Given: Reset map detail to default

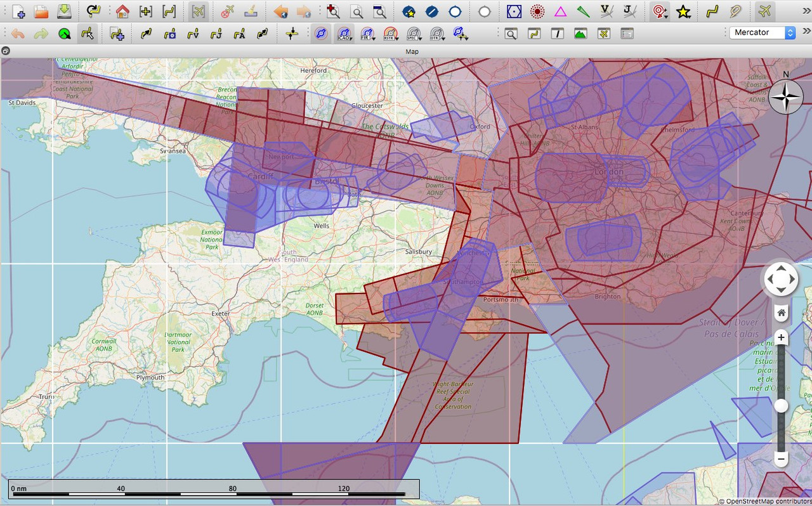Looking at the screenshot, I should (x=357, y=11).
